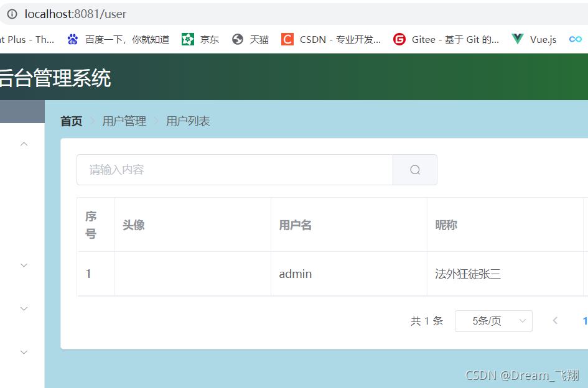
Task: Click the 序号 column header
Action: click(96, 224)
